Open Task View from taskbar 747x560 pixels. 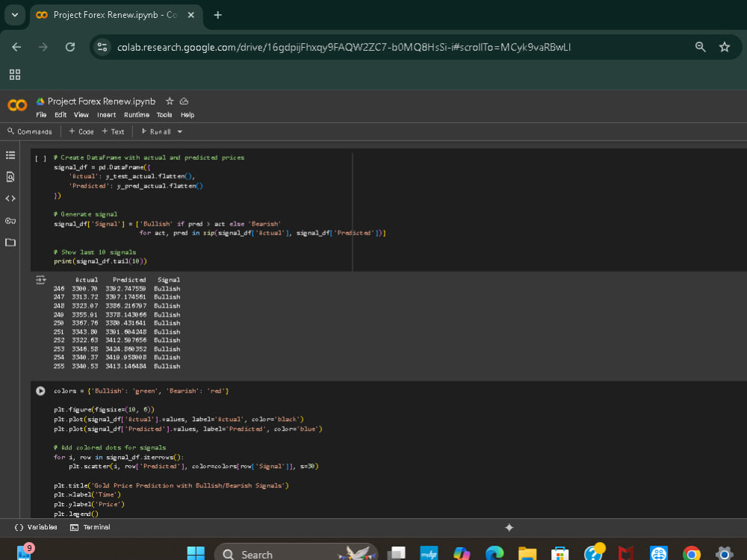click(x=397, y=554)
